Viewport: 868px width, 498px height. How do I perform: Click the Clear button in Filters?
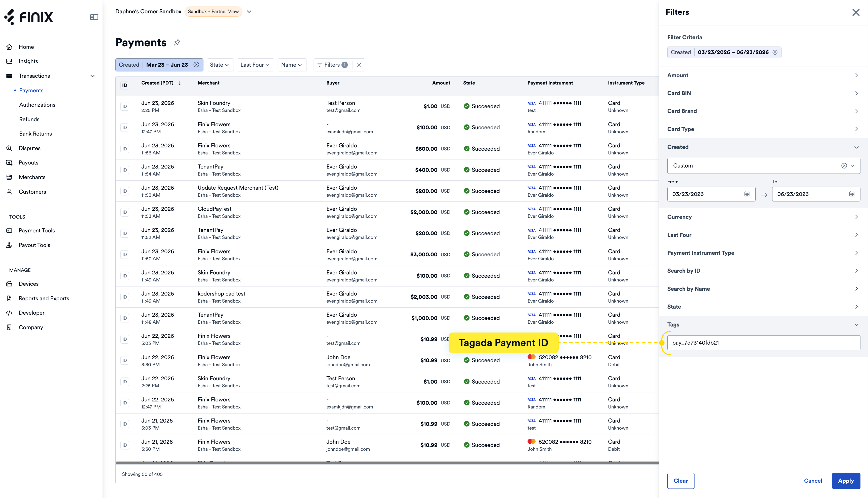680,481
